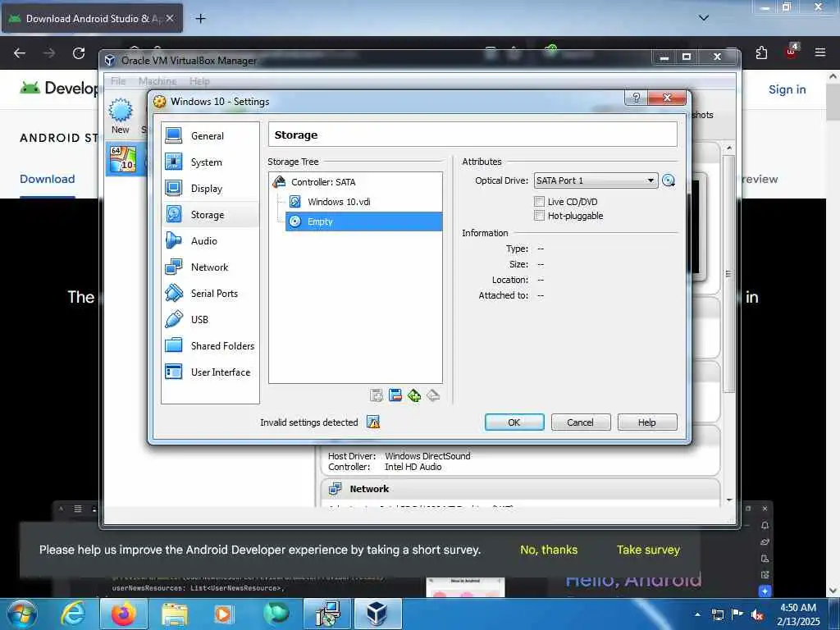Click the New machine icon in VirtualBox Manager
The height and width of the screenshot is (630, 840).
tap(121, 116)
